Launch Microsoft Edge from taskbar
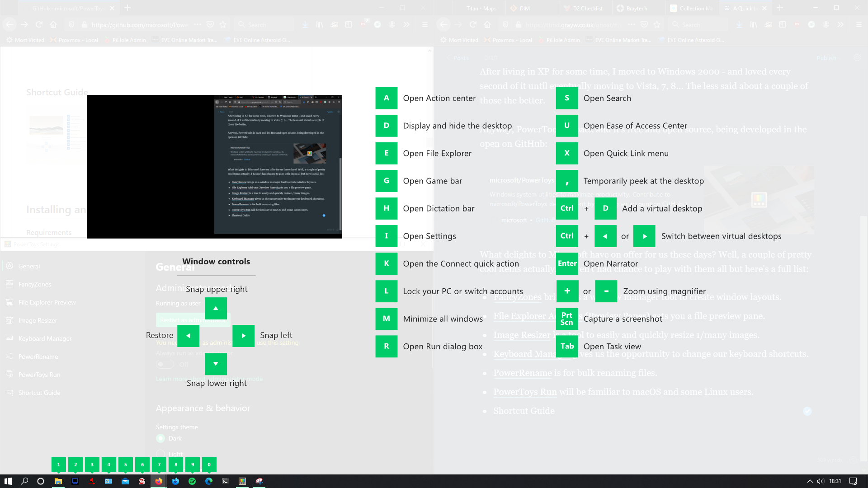 [209, 481]
